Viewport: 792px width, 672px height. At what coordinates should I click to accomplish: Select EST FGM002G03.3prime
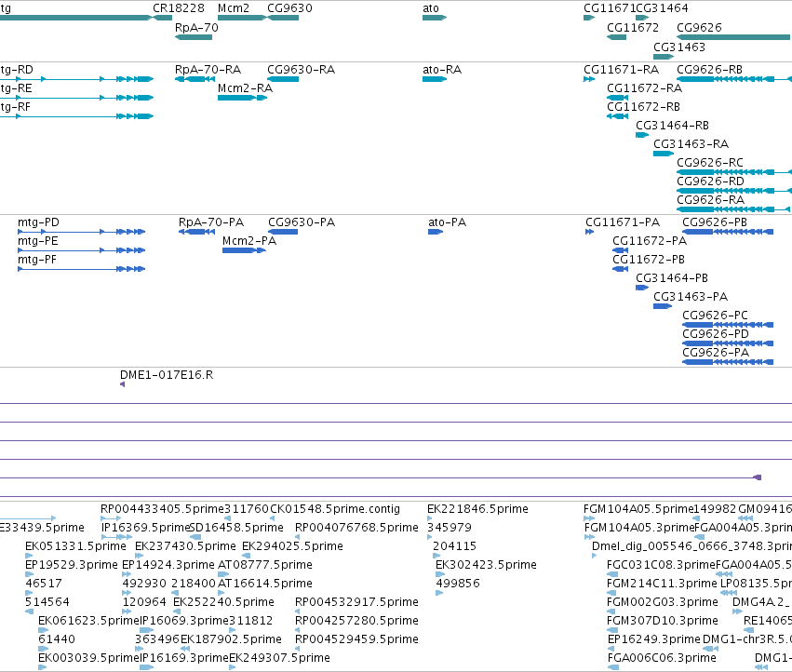coord(663,602)
